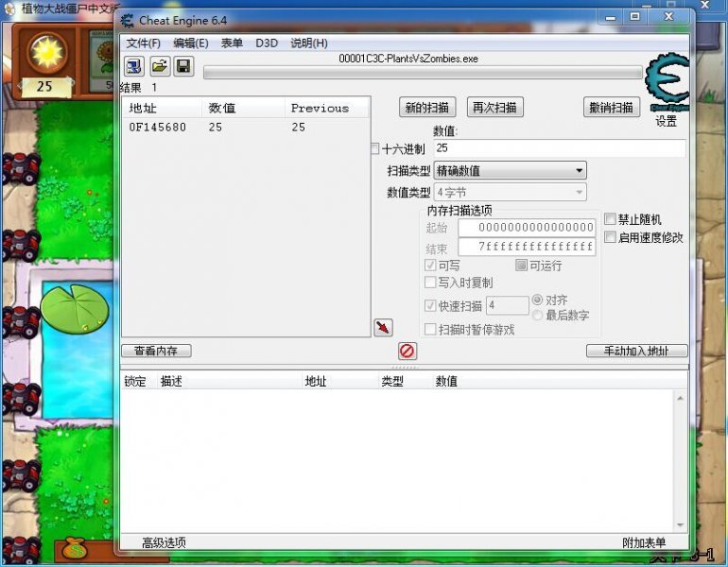Click the red arrow add-to-list icon
Image resolution: width=728 pixels, height=567 pixels.
(x=383, y=328)
